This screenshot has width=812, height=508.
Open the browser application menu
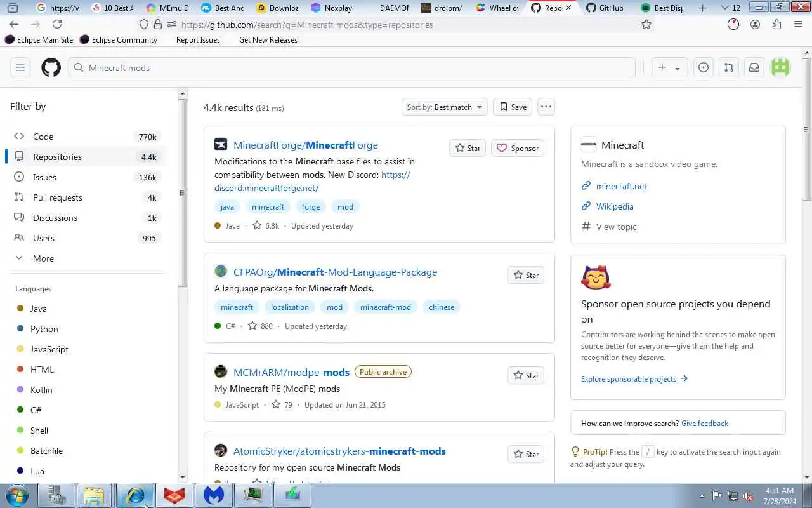798,24
